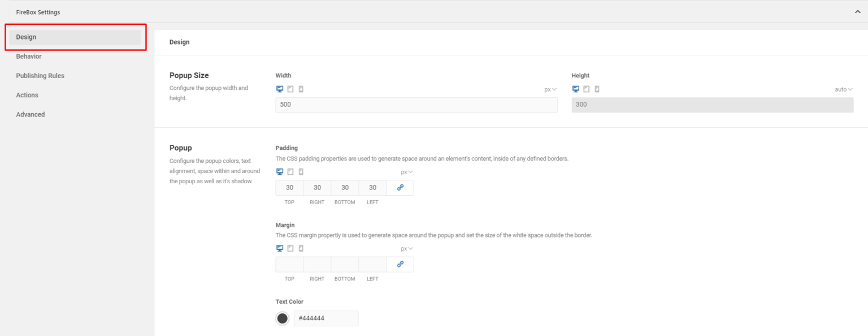This screenshot has height=336, width=868.
Task: Click the desktop icon above Padding values
Action: 279,171
